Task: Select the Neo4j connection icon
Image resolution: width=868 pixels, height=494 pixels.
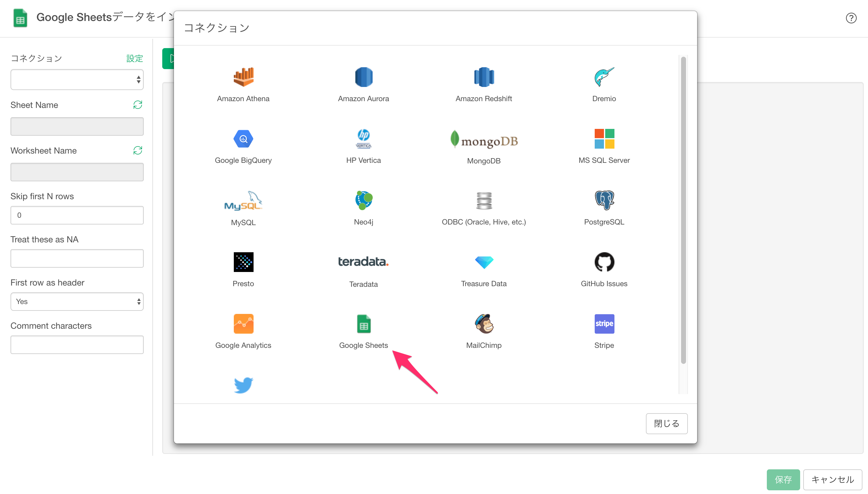Action: (x=363, y=200)
